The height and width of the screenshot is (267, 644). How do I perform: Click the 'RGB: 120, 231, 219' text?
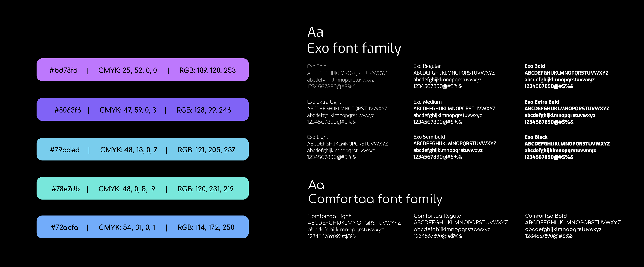[205, 189]
